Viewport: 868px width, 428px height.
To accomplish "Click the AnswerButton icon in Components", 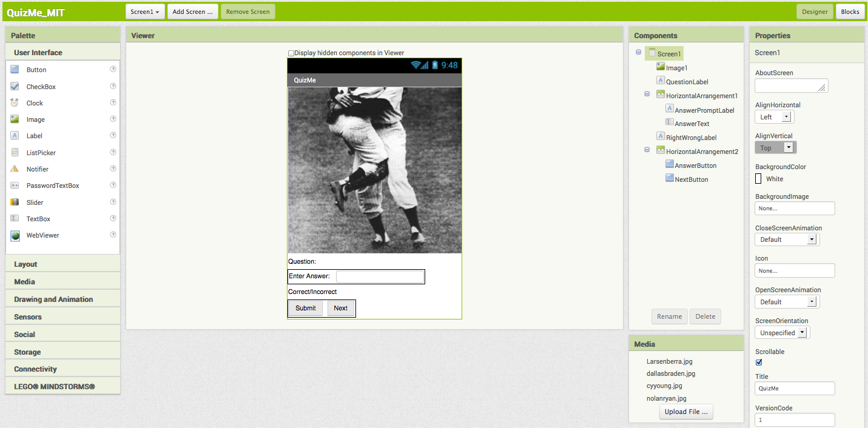I will pos(670,164).
